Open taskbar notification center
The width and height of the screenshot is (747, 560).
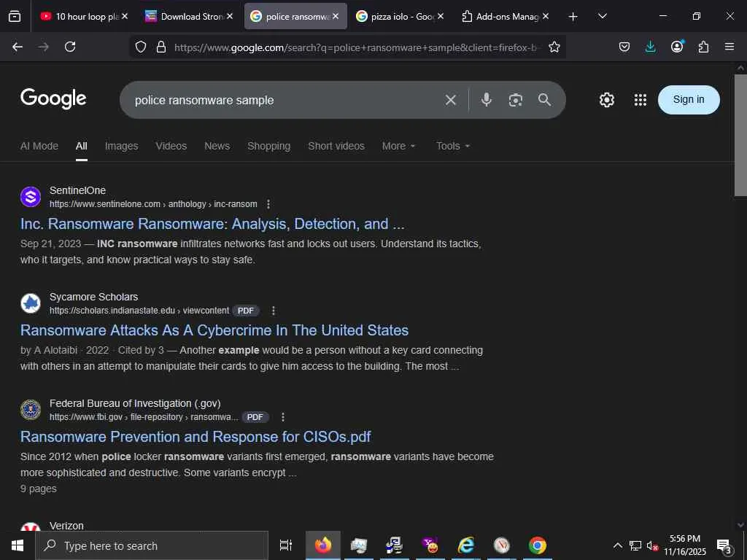[724, 546]
